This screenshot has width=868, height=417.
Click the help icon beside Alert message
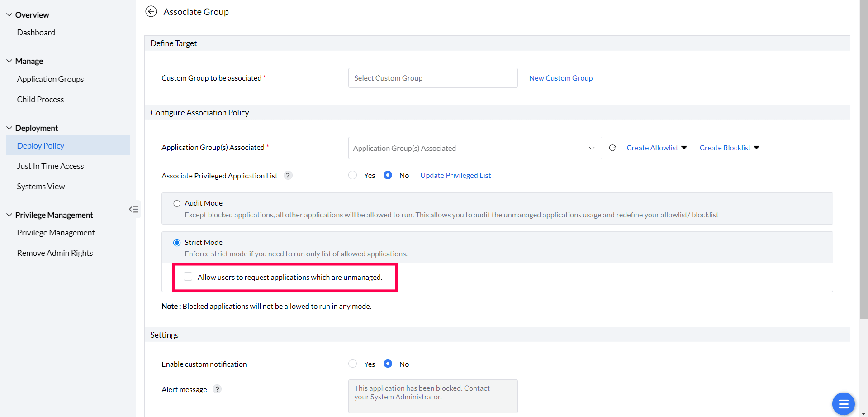point(217,389)
